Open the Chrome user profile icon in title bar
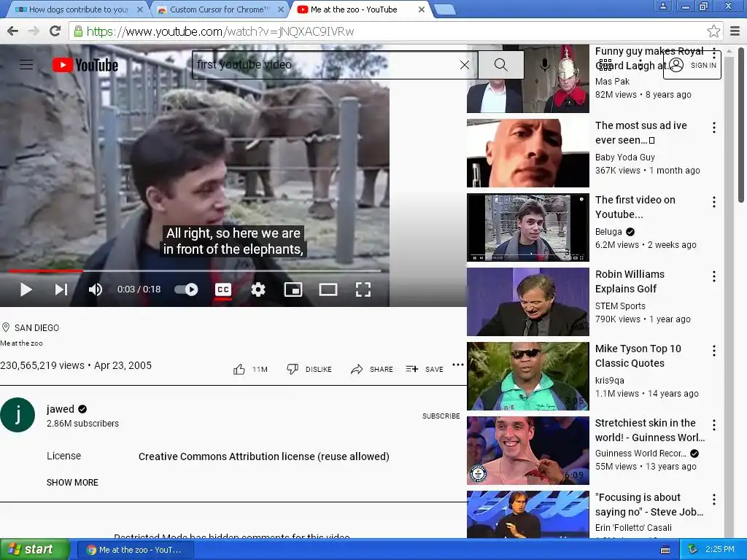Viewport: 747px width, 560px height. [662, 6]
